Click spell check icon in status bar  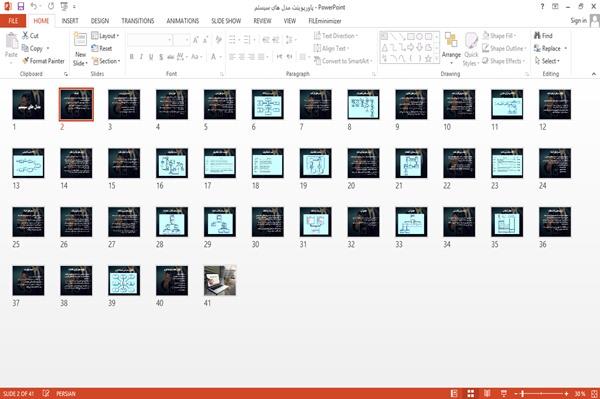pos(46,393)
